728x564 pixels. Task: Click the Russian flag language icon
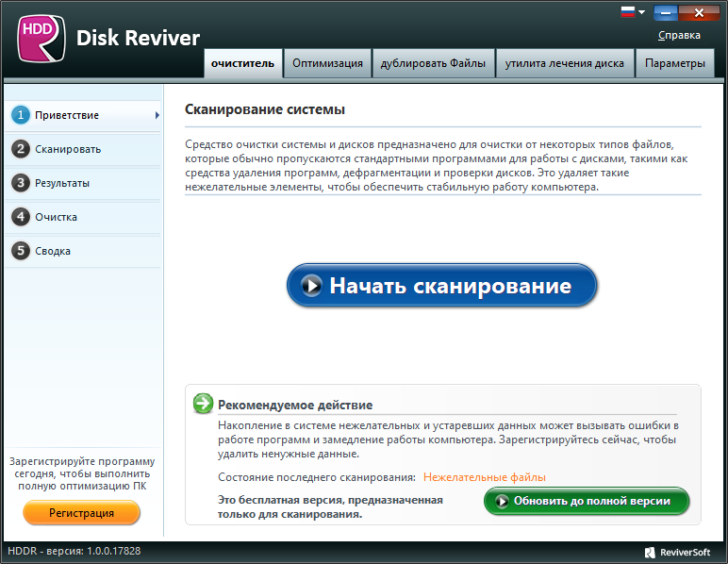(627, 12)
